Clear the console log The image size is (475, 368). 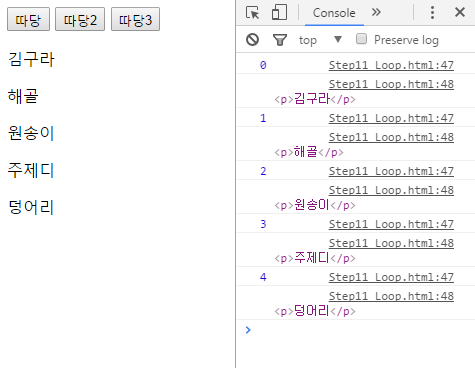click(252, 40)
